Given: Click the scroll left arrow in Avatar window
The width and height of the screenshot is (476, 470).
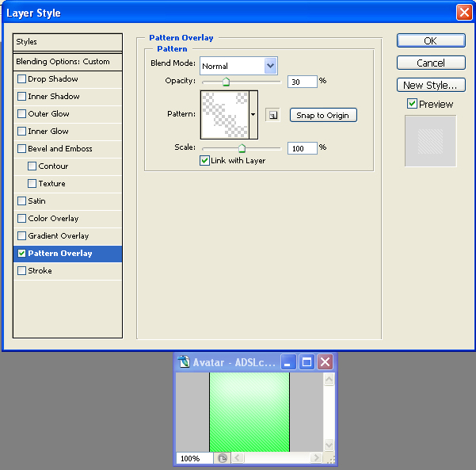Looking at the screenshot, I should click(238, 458).
